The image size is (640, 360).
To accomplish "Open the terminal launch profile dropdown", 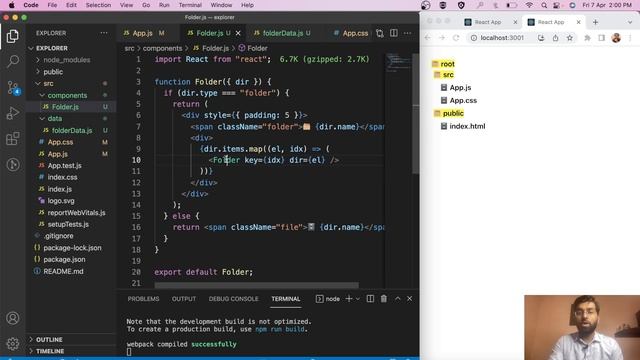I will pyautogui.click(x=358, y=299).
